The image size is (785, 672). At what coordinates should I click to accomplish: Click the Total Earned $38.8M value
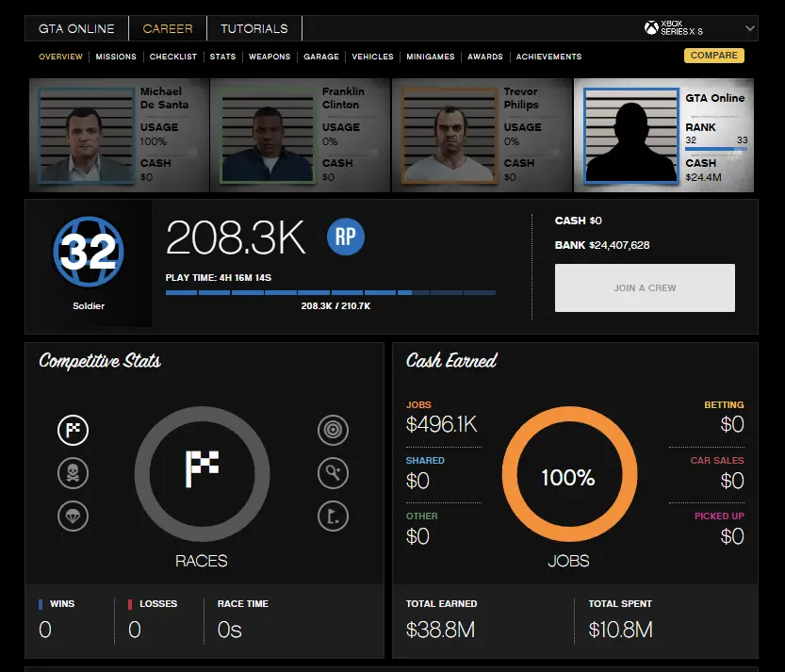440,630
